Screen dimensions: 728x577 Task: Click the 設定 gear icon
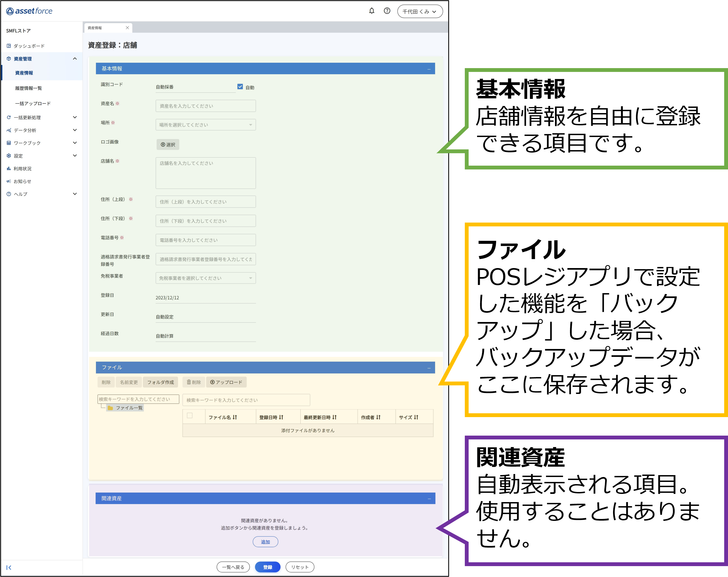tap(8, 156)
